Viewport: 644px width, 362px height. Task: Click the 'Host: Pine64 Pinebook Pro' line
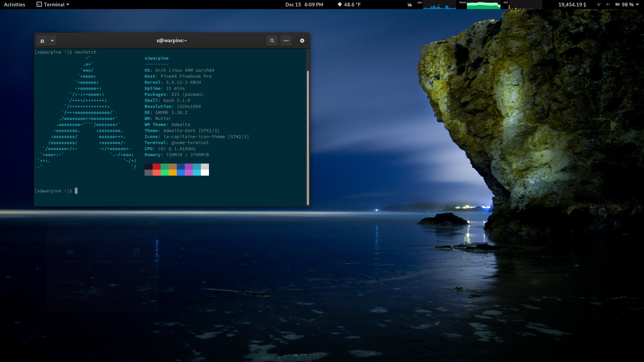[178, 76]
